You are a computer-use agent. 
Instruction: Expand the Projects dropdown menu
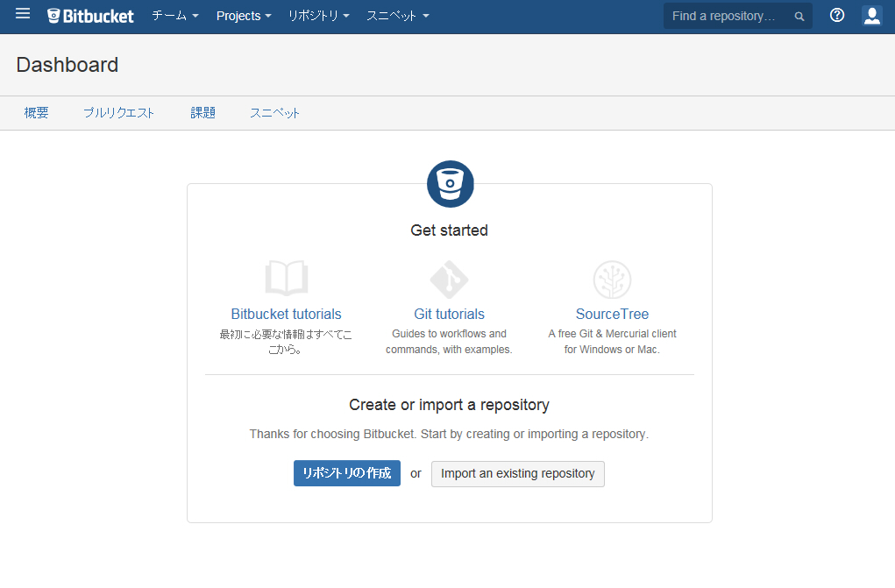tap(244, 16)
